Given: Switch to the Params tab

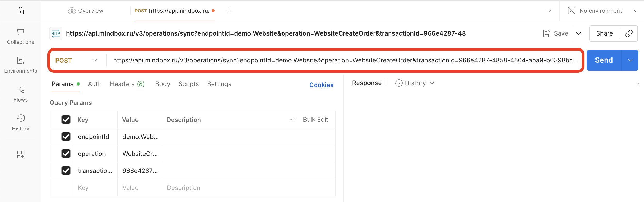Looking at the screenshot, I should [66, 84].
